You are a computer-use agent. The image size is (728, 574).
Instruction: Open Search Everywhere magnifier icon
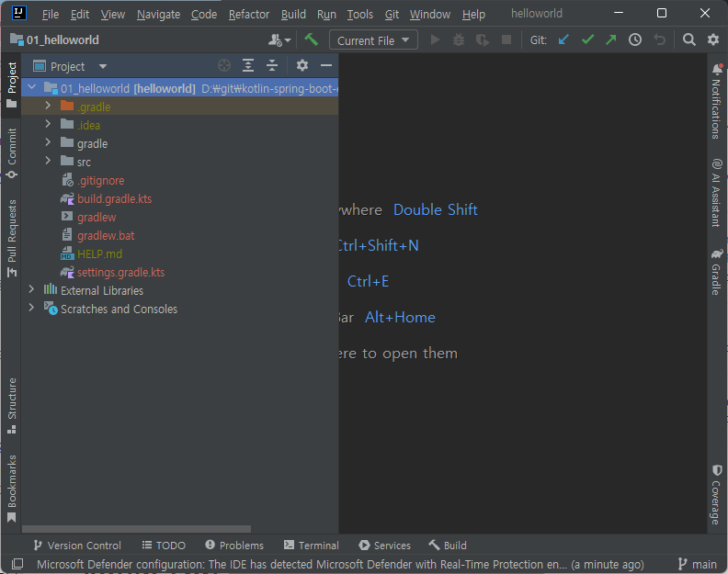(x=689, y=39)
